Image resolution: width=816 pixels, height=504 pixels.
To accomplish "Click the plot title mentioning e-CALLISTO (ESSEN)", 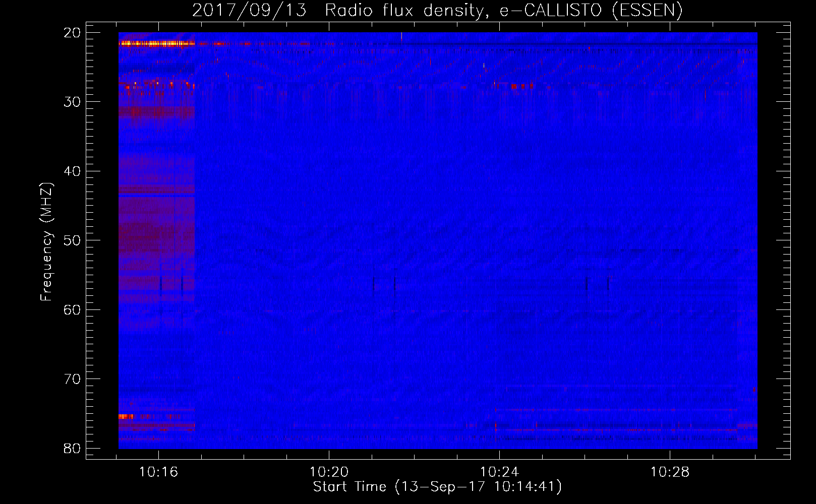I will pyautogui.click(x=437, y=11).
